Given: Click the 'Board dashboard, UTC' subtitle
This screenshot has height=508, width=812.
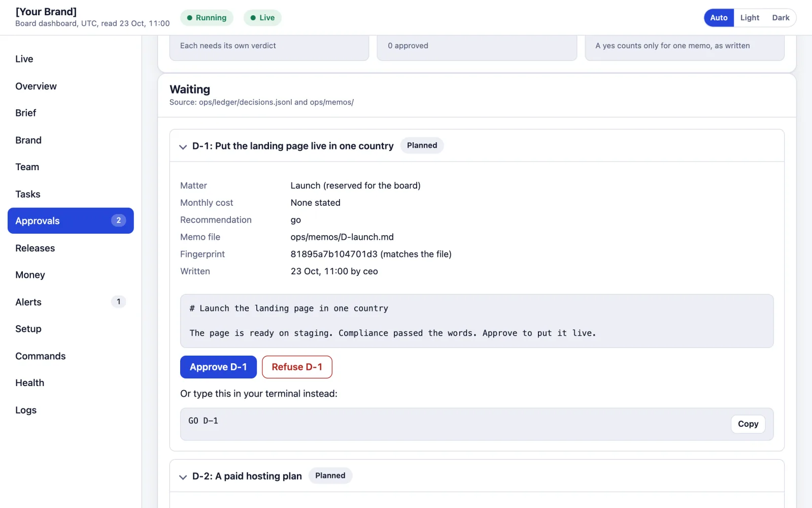Looking at the screenshot, I should click(x=92, y=23).
